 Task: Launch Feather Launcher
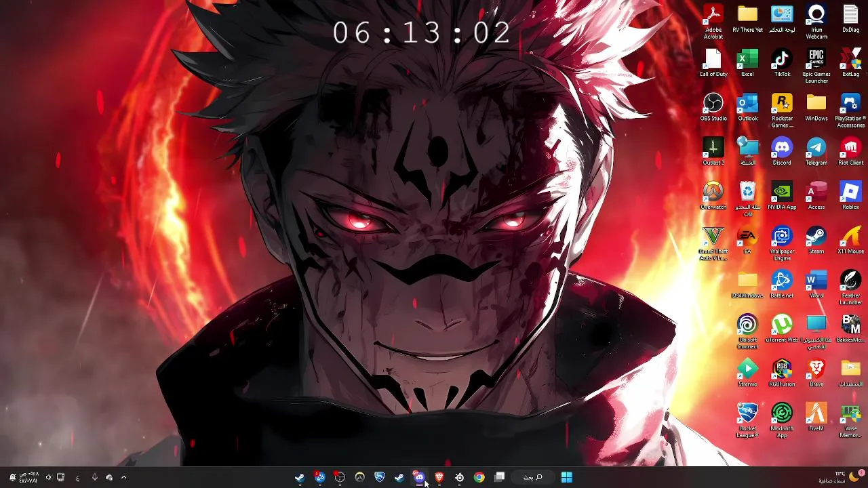click(x=850, y=287)
